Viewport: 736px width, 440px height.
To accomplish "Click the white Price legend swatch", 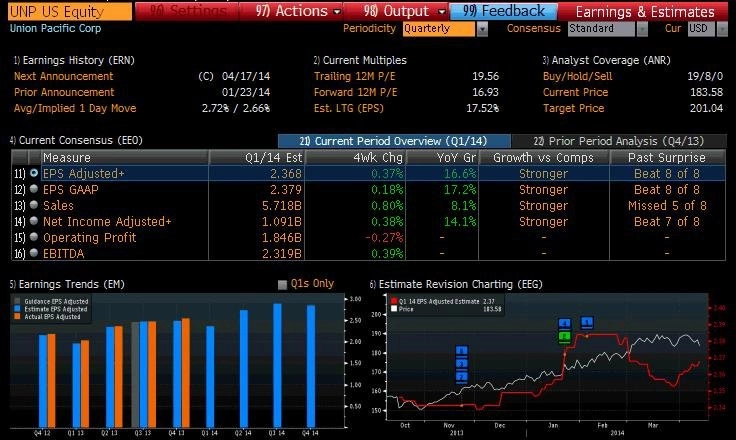I will point(394,309).
